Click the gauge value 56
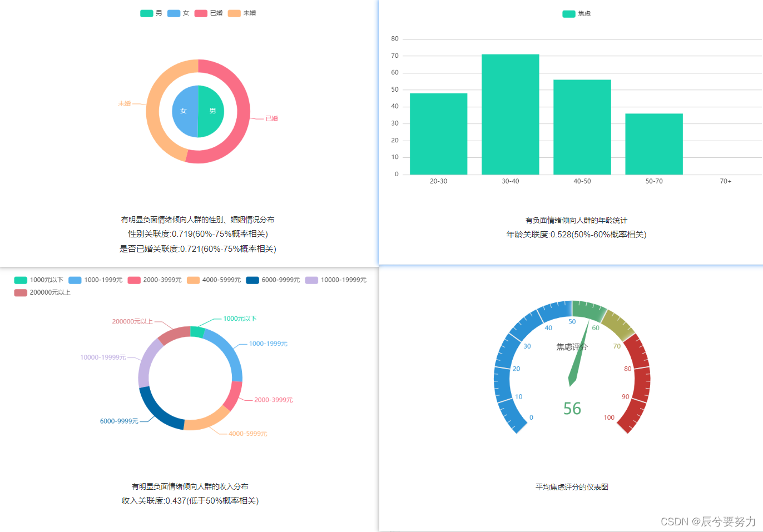763x532 pixels. [572, 409]
